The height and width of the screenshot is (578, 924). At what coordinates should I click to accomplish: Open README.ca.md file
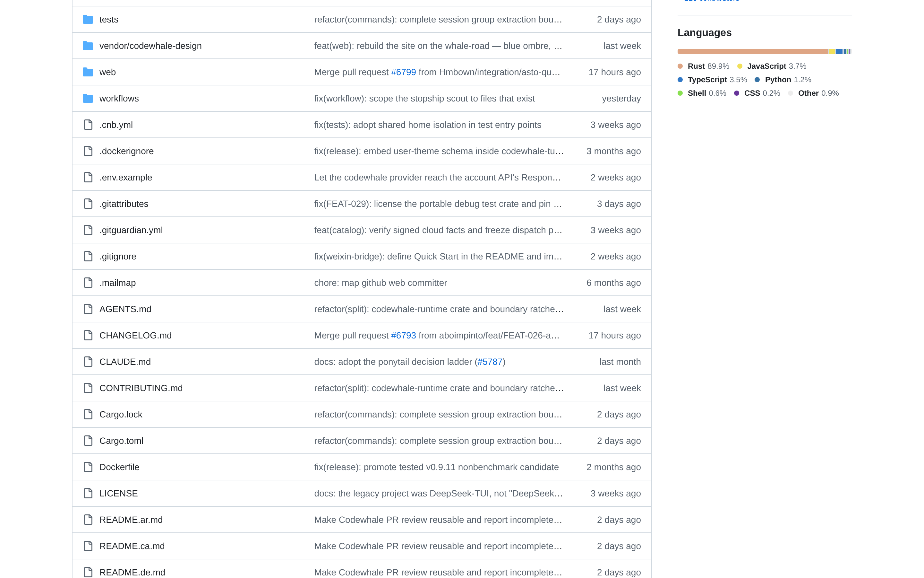point(132,546)
